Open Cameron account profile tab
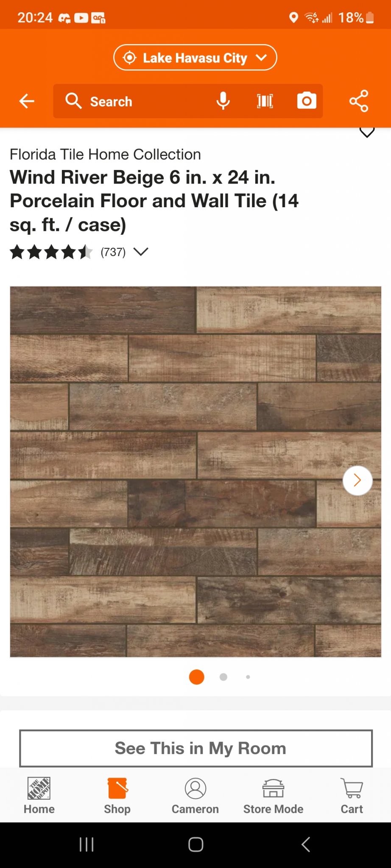The height and width of the screenshot is (868, 391). pyautogui.click(x=195, y=796)
